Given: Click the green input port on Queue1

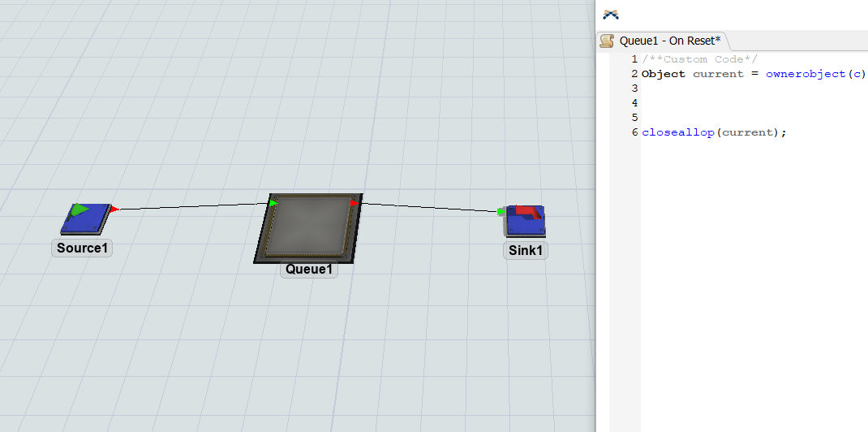Looking at the screenshot, I should [x=273, y=203].
